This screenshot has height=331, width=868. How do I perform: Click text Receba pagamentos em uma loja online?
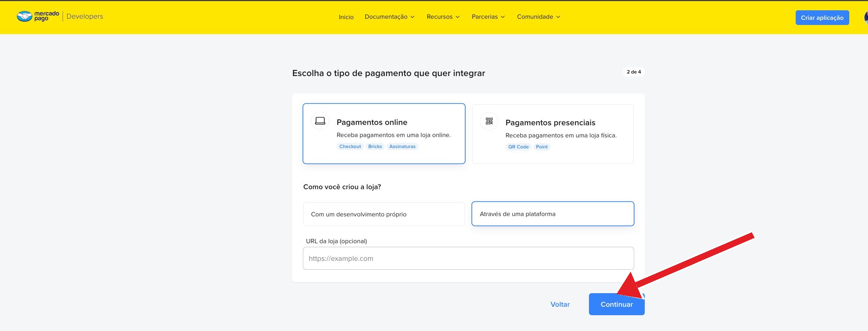pyautogui.click(x=394, y=135)
